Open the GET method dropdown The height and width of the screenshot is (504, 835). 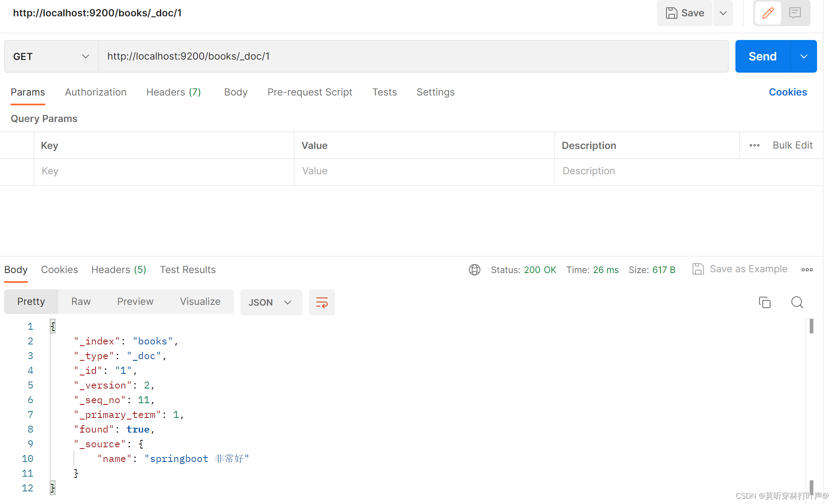[x=51, y=56]
